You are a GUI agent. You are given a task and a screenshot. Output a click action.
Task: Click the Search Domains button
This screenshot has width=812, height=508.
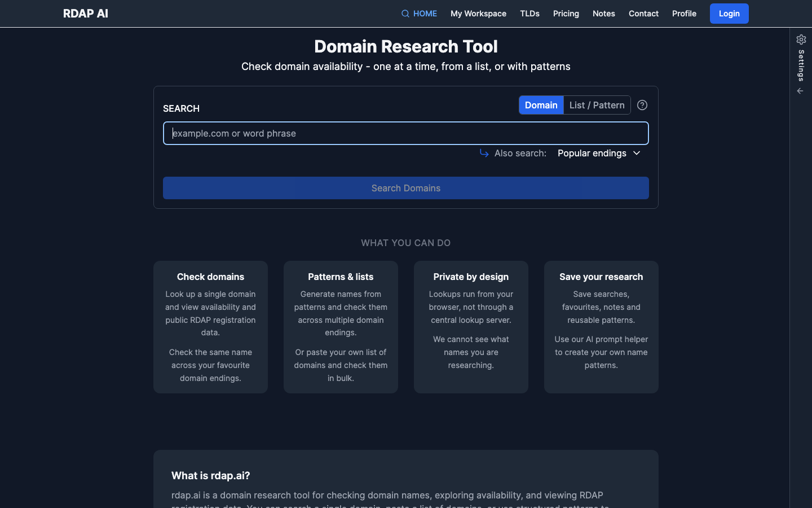click(406, 188)
